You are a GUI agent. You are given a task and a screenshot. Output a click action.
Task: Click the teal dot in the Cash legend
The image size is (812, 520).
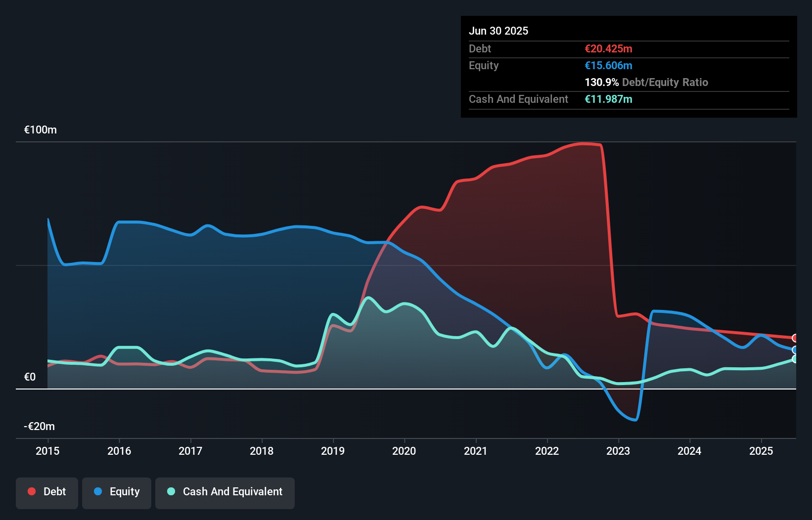(171, 491)
